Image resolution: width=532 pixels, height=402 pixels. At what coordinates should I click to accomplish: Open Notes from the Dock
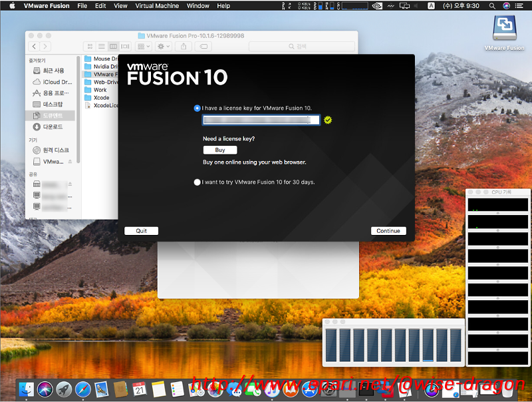[158, 389]
